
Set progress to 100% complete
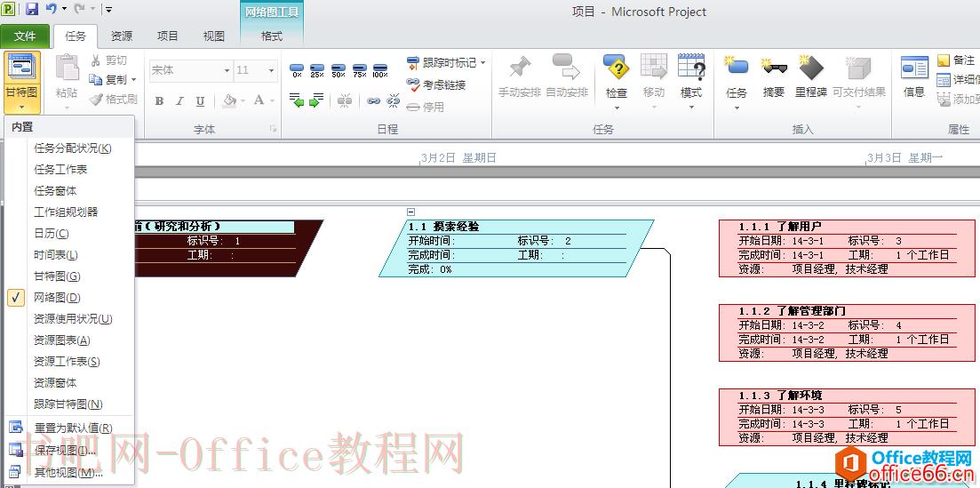click(x=380, y=70)
